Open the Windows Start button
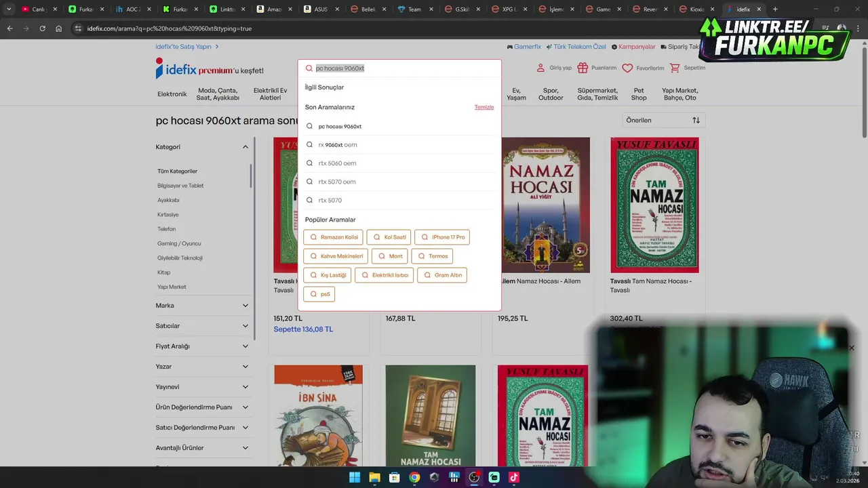The image size is (868, 488). tap(355, 477)
